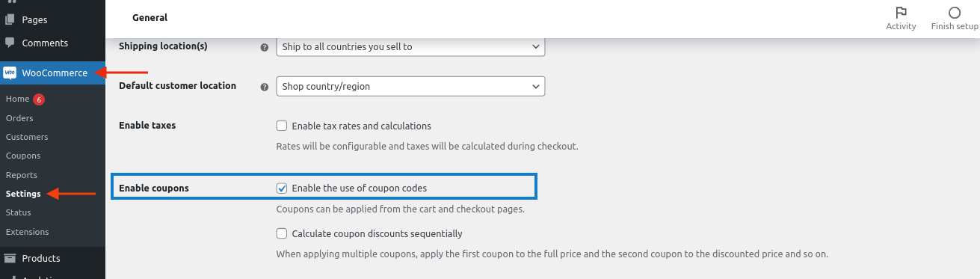This screenshot has width=980, height=279.
Task: Uncheck Enable the use of coupon codes
Action: pyautogui.click(x=282, y=188)
